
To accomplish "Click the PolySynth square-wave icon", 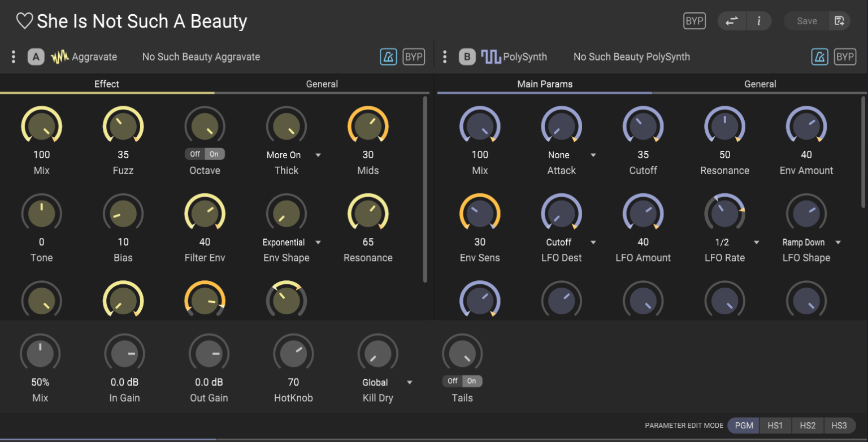I will pos(491,57).
